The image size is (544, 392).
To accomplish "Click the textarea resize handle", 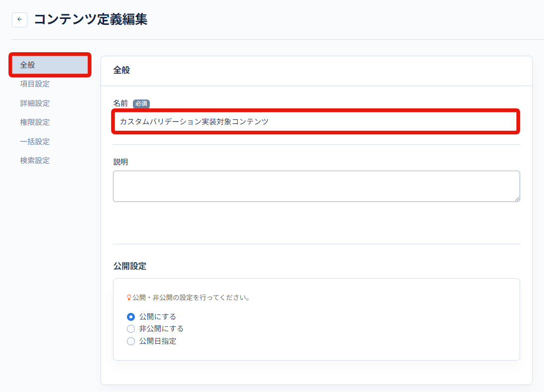I will point(517,199).
